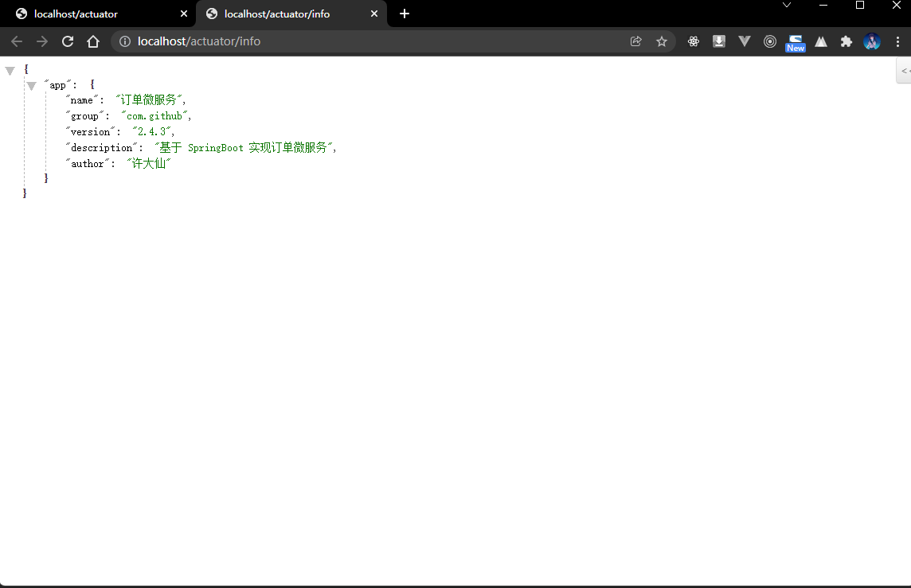Image resolution: width=911 pixels, height=588 pixels.
Task: Go back to the previous page
Action: tap(17, 41)
